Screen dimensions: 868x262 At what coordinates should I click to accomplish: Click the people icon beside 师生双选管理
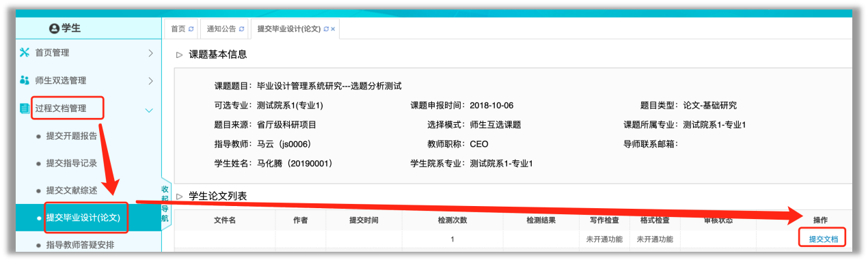coord(25,81)
